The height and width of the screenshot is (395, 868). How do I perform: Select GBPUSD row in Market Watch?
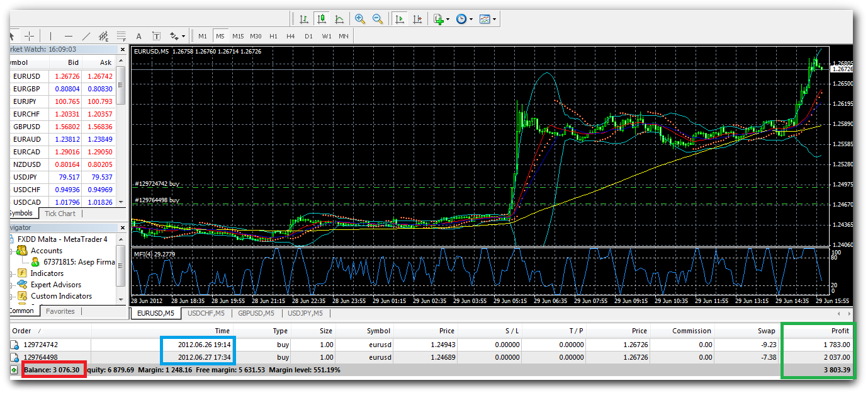pyautogui.click(x=26, y=126)
